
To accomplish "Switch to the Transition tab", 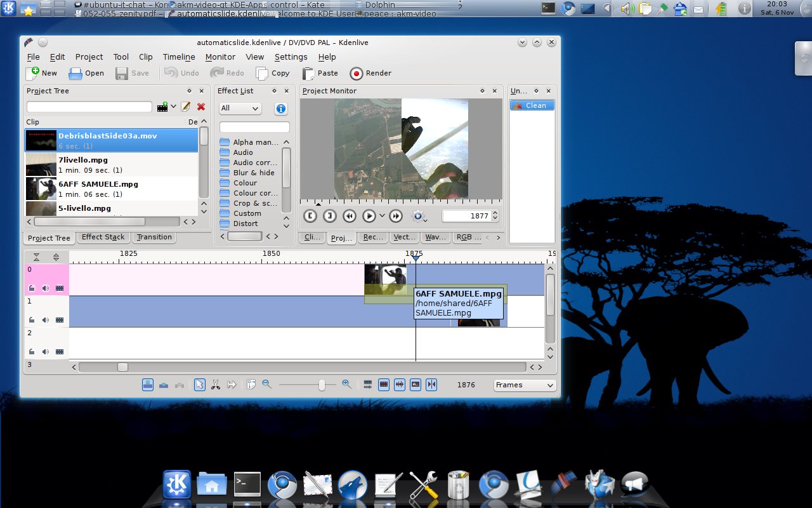I will point(154,237).
